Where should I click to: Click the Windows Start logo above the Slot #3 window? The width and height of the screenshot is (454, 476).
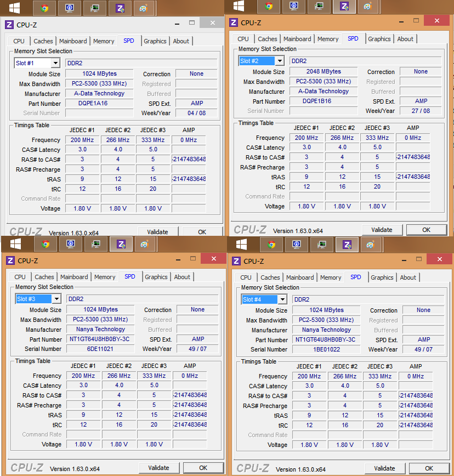(x=15, y=244)
